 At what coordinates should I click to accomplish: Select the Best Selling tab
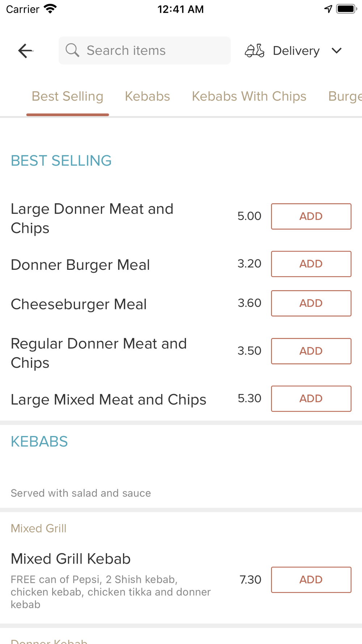[x=67, y=96]
